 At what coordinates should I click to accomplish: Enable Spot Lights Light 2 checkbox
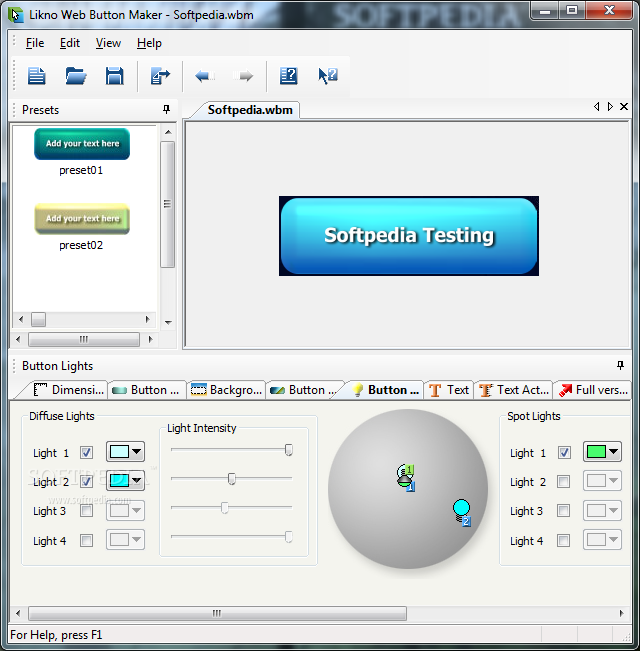point(564,481)
